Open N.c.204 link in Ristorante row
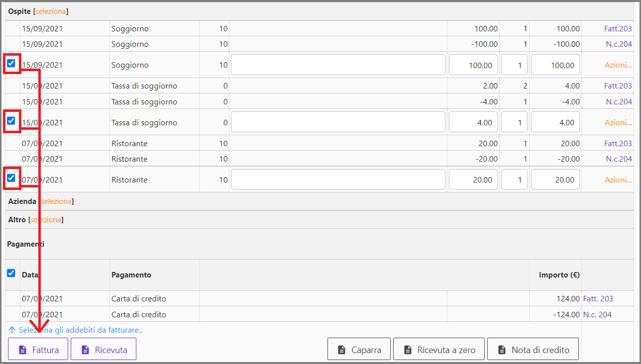Viewport: 641px width, 364px height. 619,159
